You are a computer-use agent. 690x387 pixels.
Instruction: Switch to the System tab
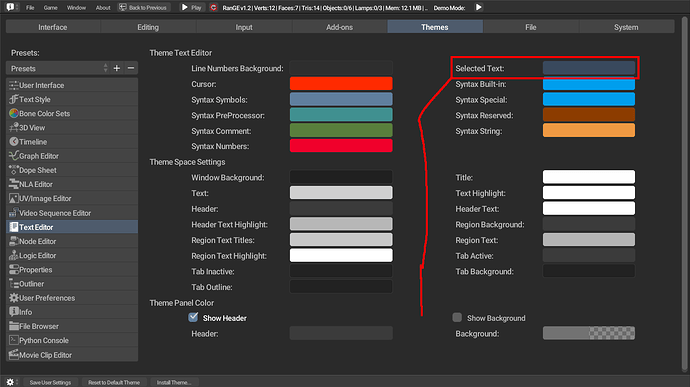click(x=626, y=27)
